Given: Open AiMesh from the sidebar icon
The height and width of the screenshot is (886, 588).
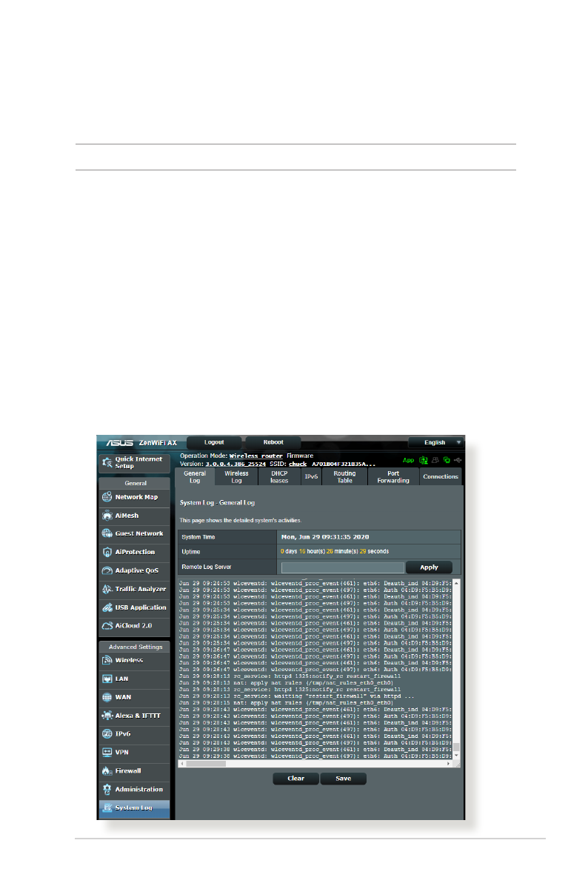Looking at the screenshot, I should (x=107, y=516).
